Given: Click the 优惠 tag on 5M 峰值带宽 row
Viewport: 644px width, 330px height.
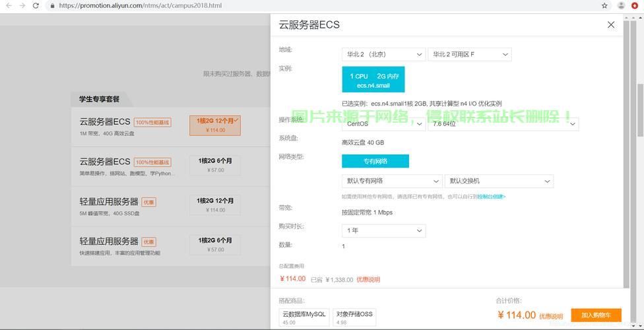Looking at the screenshot, I should click(148, 202).
